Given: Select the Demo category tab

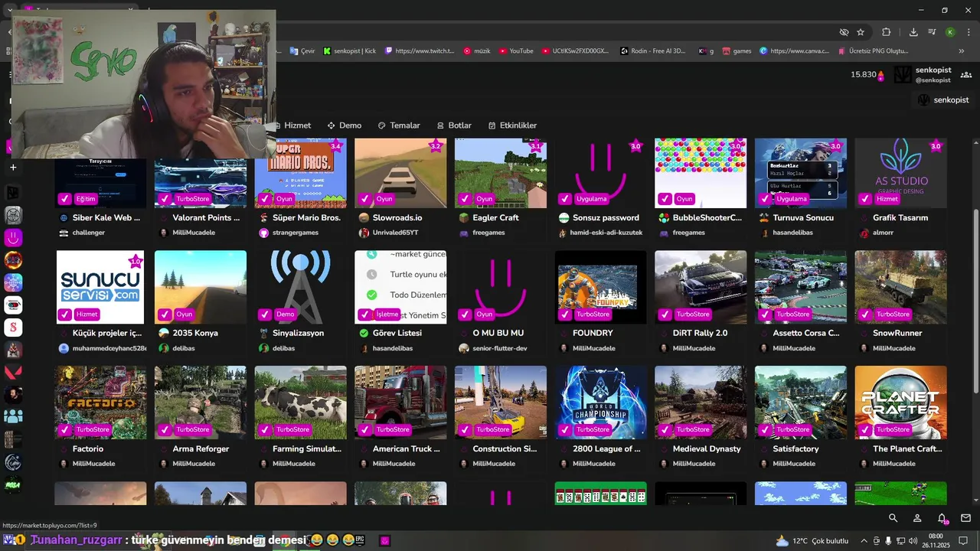Looking at the screenshot, I should pyautogui.click(x=344, y=126).
